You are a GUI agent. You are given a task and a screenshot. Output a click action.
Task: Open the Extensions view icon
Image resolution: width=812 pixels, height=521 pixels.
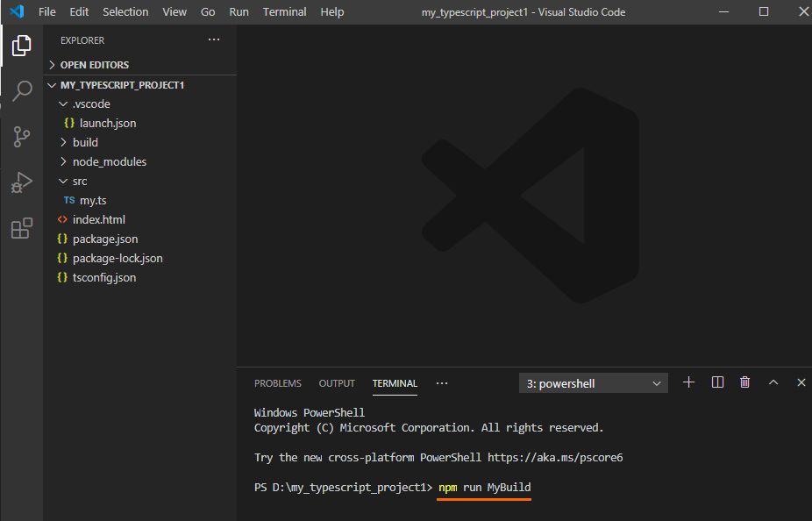(x=21, y=229)
